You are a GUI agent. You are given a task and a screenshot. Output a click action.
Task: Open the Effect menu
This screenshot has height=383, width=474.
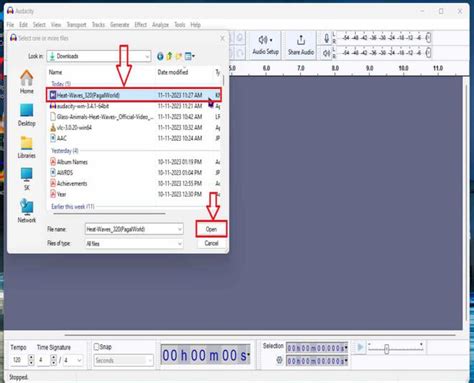(x=140, y=25)
